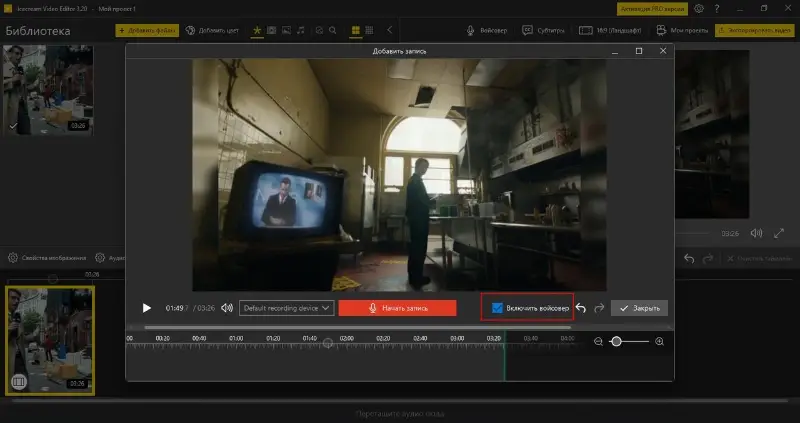
Task: Click the PRO version activation button
Action: [652, 9]
